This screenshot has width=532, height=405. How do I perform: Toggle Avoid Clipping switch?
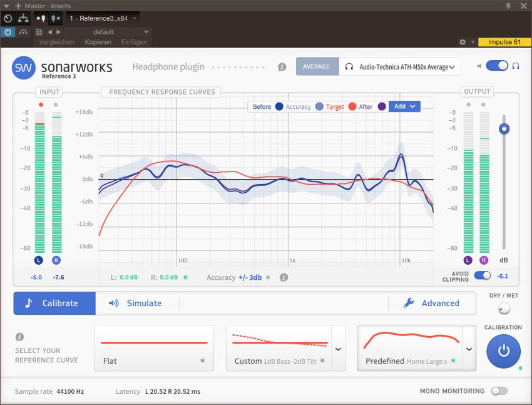pos(483,276)
